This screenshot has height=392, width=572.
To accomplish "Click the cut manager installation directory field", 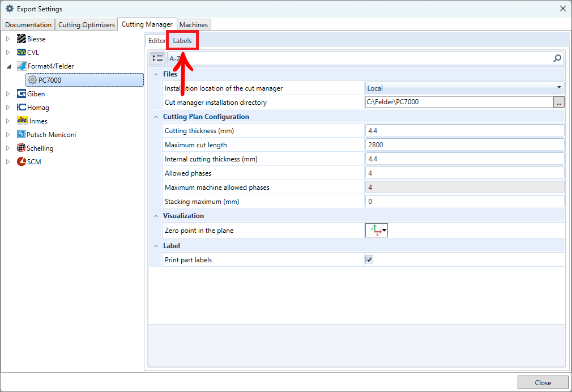I will [x=459, y=102].
